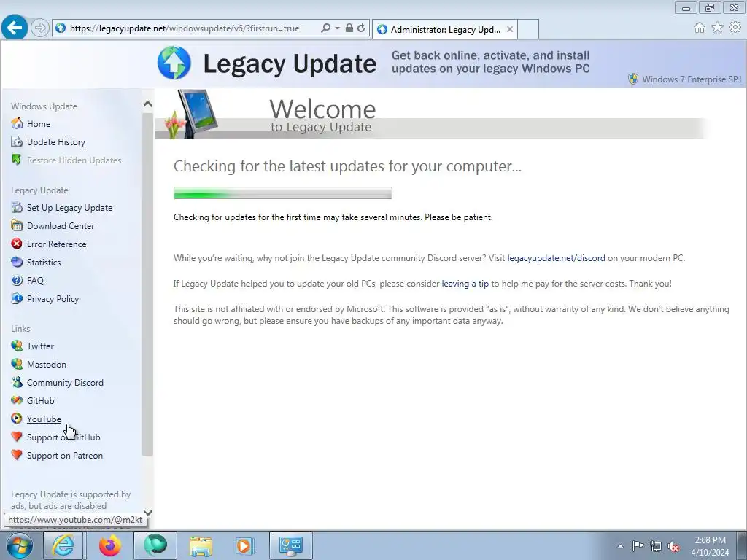Click the Privacy Policy info icon
The height and width of the screenshot is (560, 747).
[x=17, y=298]
